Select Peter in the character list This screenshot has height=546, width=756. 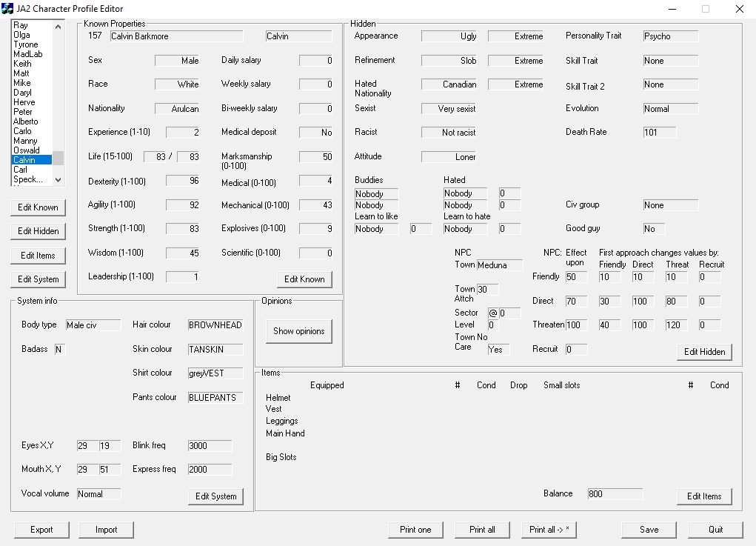click(31, 112)
